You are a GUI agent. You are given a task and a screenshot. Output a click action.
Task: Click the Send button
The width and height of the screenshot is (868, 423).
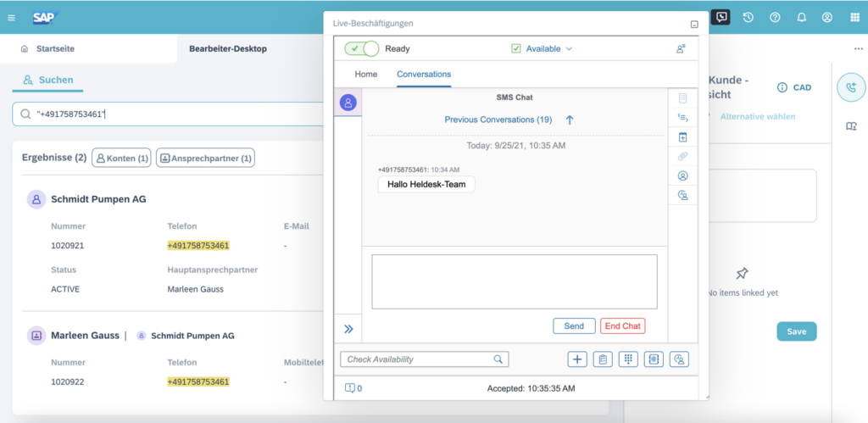[x=574, y=326]
